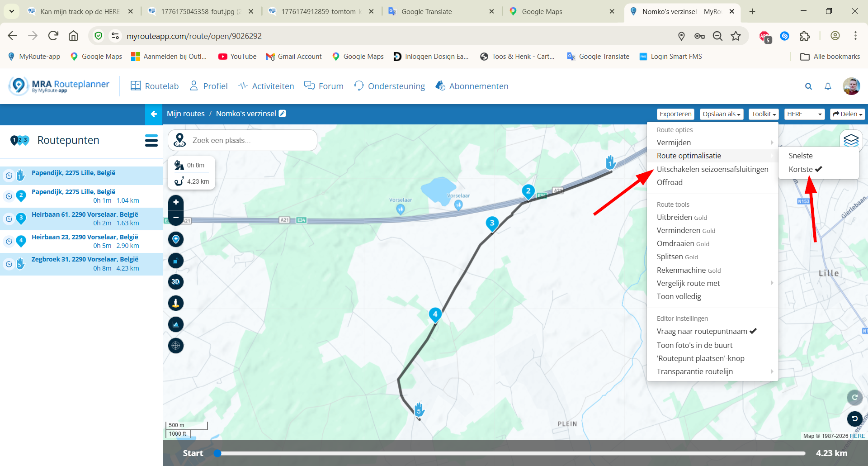Open the HERE map selector dropdown
Screen dimensions: 868x466
tap(804, 114)
